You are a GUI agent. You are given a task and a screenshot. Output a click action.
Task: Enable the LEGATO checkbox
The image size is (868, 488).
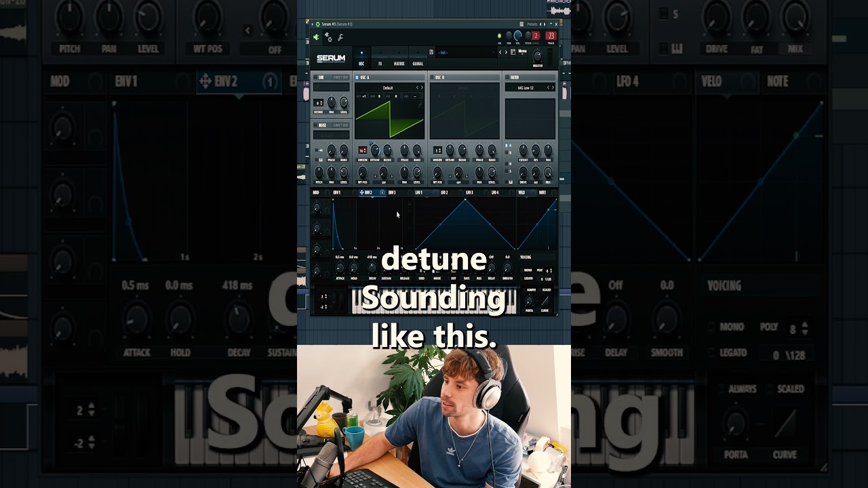pyautogui.click(x=521, y=279)
